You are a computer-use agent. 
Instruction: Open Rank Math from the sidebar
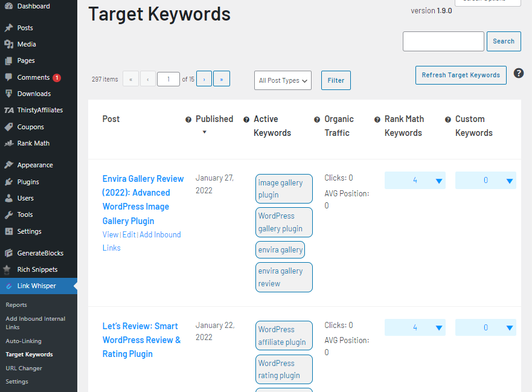[9, 143]
